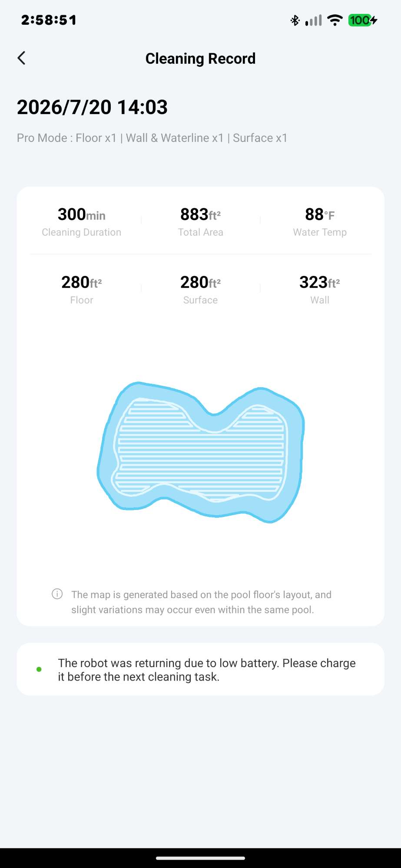Select the 300min Cleaning Duration stat
The width and height of the screenshot is (401, 868).
coord(82,221)
